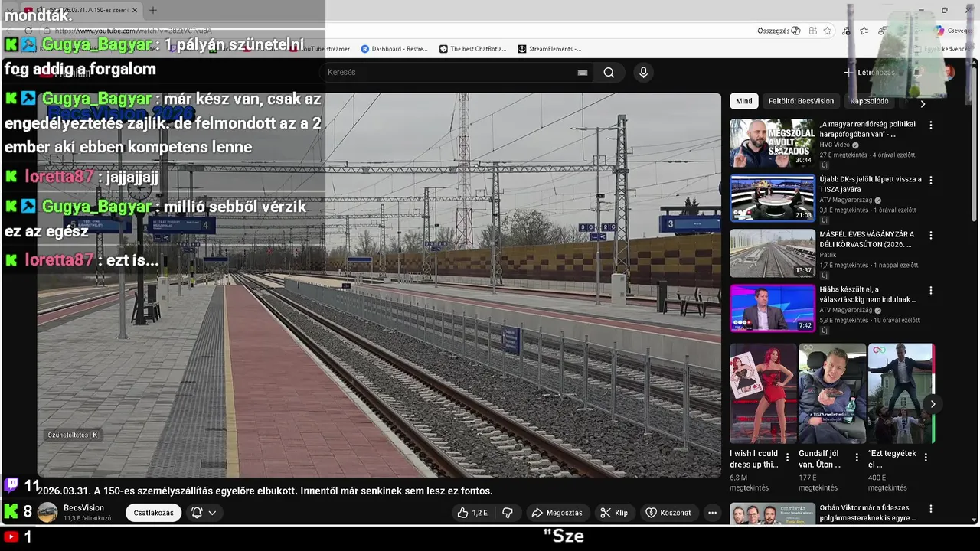Open a new browser tab with plus
The width and height of the screenshot is (980, 551).
(x=152, y=10)
